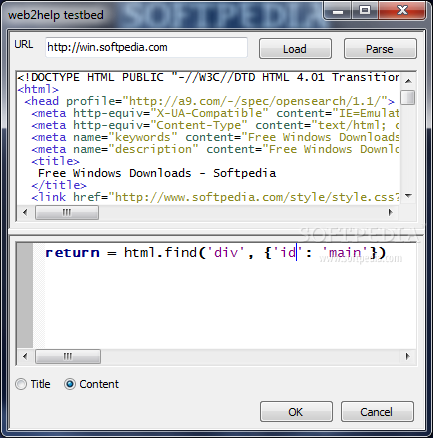The height and width of the screenshot is (438, 433).
Task: Click 'Free Windows Downloads - Softpedia' text
Action: (157, 173)
